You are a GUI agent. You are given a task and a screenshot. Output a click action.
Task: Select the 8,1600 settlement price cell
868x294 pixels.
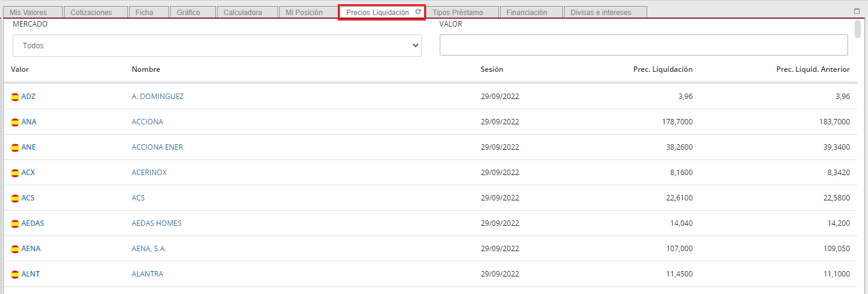click(682, 173)
